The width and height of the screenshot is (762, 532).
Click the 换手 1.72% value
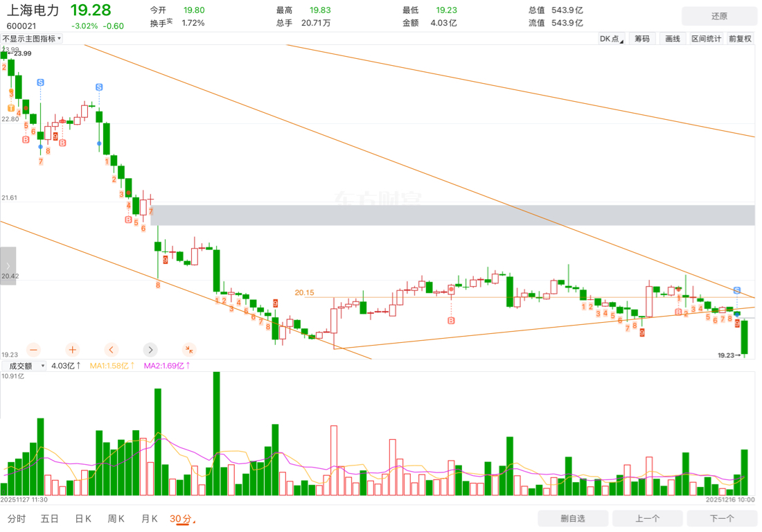point(193,23)
